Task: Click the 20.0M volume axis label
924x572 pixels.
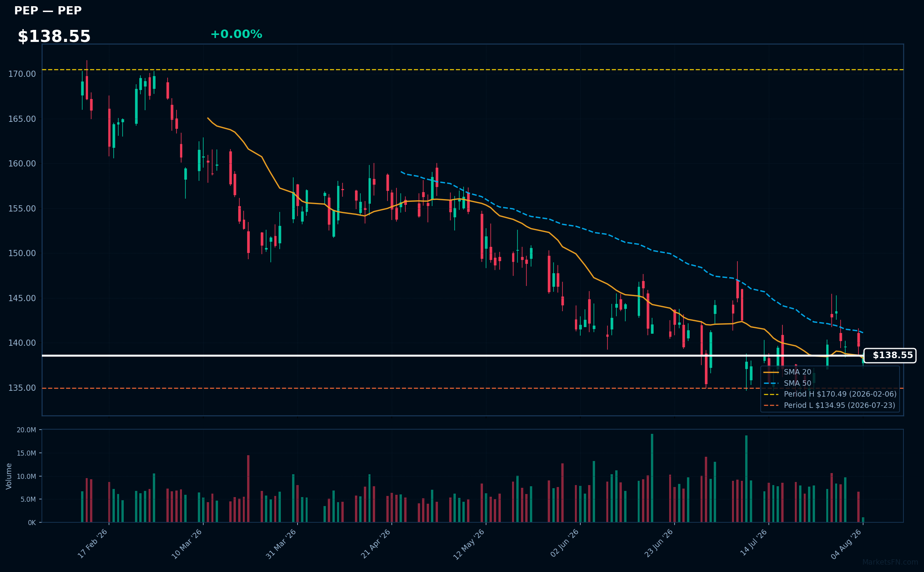Action: [x=26, y=430]
